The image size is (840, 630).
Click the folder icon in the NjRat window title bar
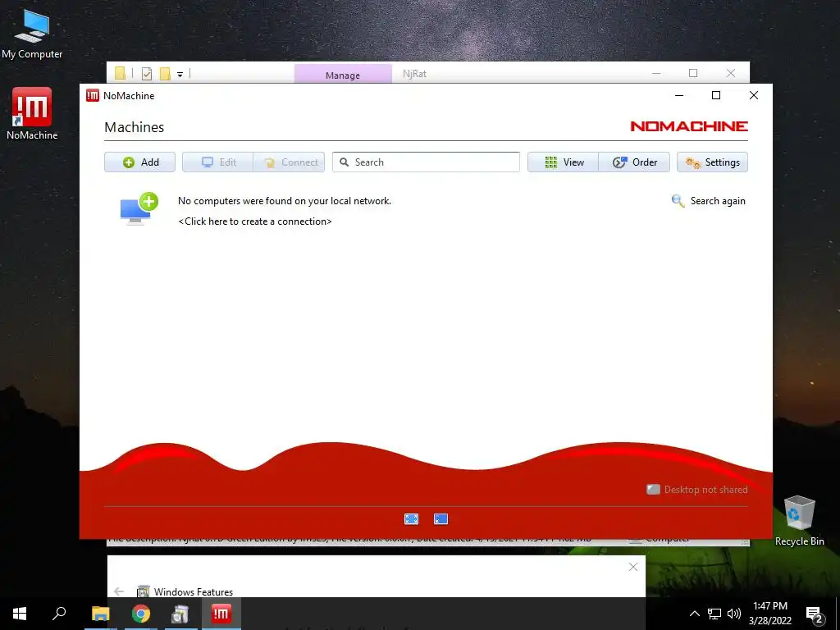click(x=120, y=73)
